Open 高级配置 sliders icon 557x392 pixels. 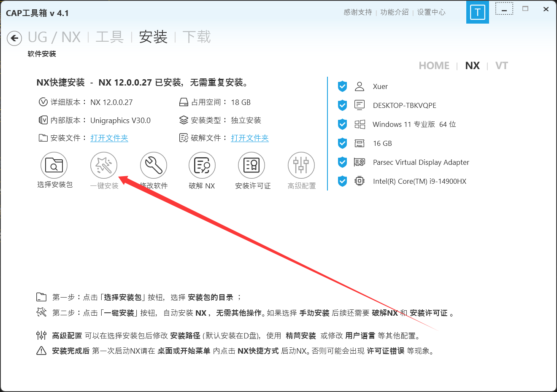pos(301,165)
